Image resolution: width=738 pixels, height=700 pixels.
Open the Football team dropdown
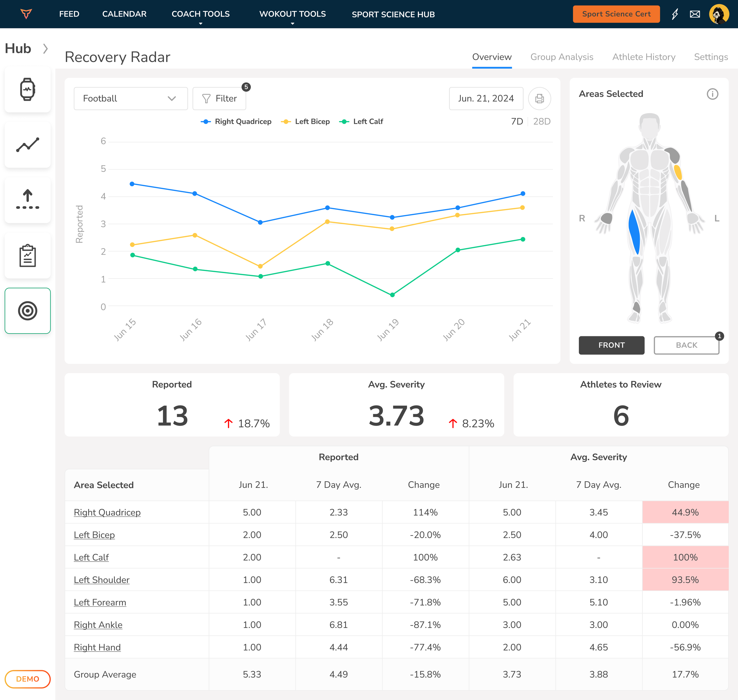(130, 99)
